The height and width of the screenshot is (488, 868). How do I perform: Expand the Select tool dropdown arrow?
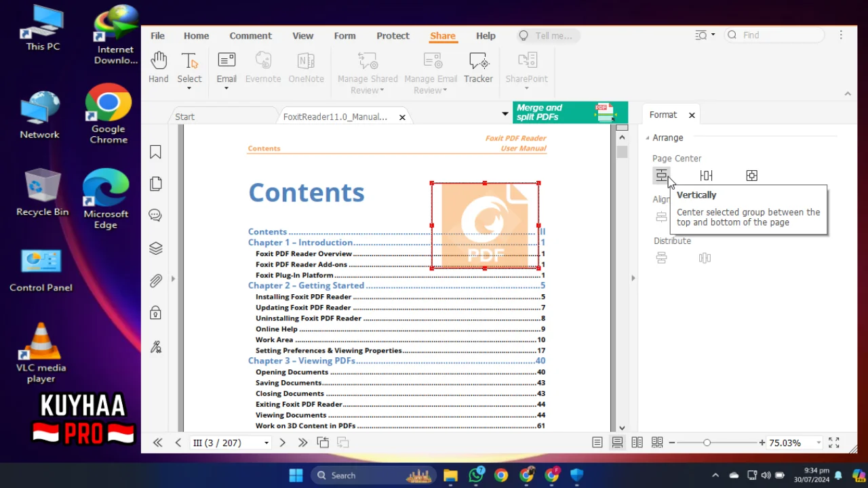click(x=189, y=88)
